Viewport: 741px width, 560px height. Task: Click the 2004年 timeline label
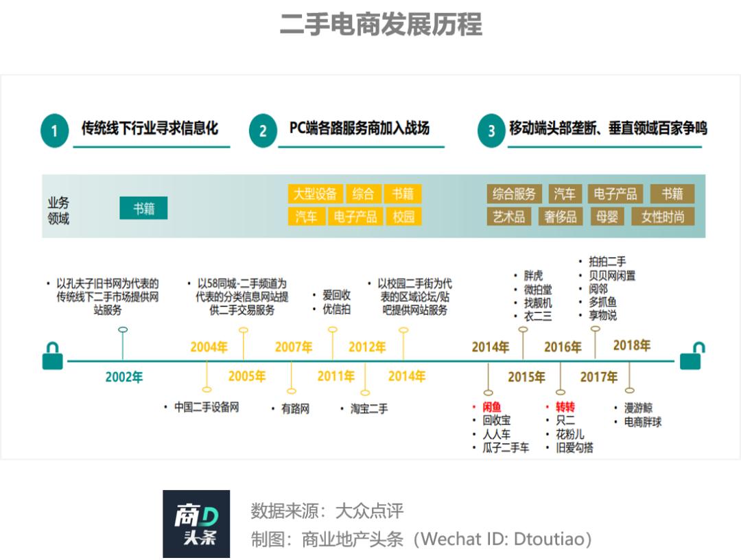coord(209,347)
